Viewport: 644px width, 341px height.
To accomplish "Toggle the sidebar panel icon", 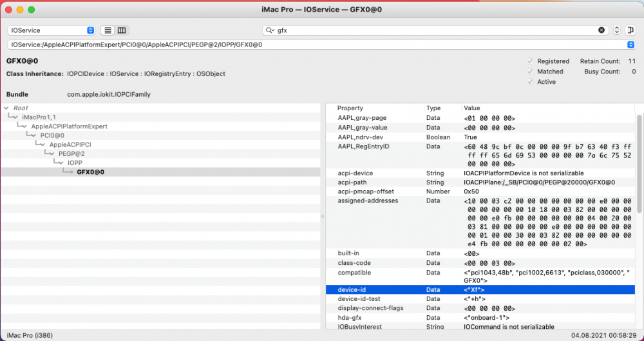I will click(x=630, y=30).
